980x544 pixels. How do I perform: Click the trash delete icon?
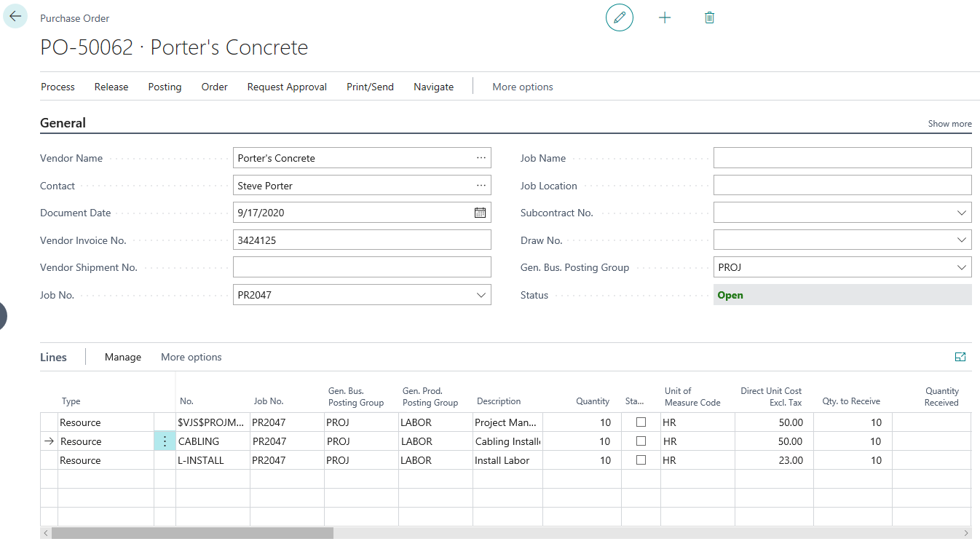710,17
